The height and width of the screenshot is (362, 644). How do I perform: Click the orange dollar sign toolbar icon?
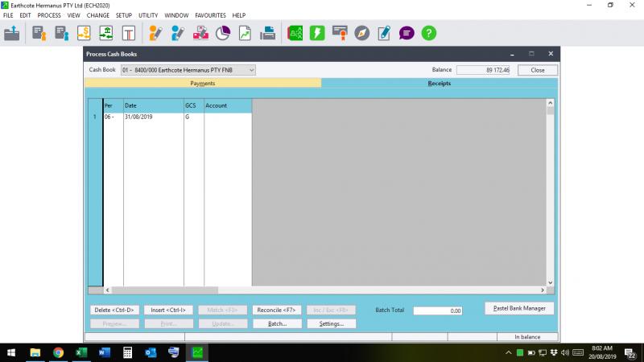pos(84,33)
